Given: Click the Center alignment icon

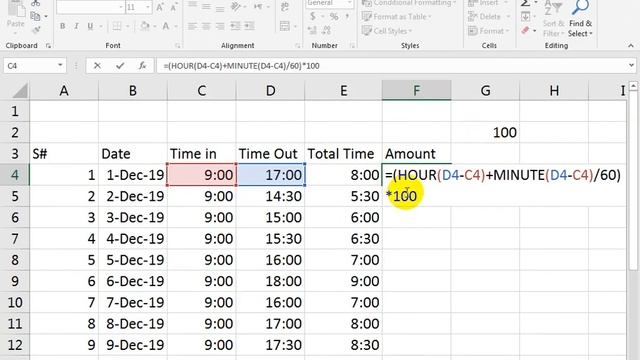Looking at the screenshot, I should (x=206, y=26).
